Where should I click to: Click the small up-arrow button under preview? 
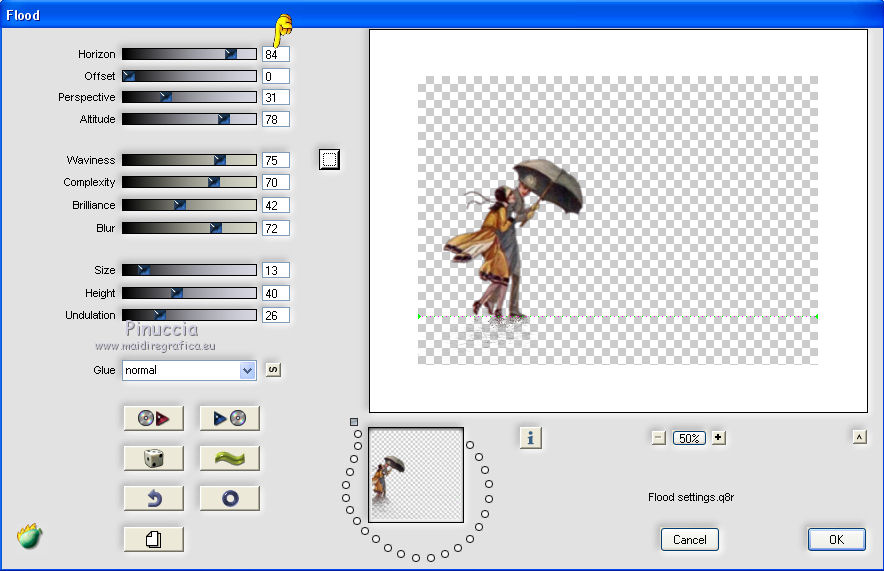pyautogui.click(x=859, y=437)
